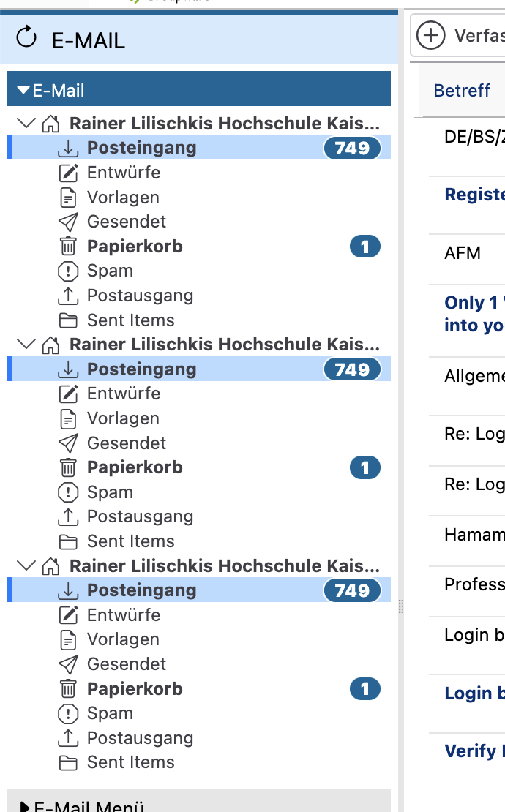Click the plus icon to compose mail
The height and width of the screenshot is (812, 505).
click(431, 35)
